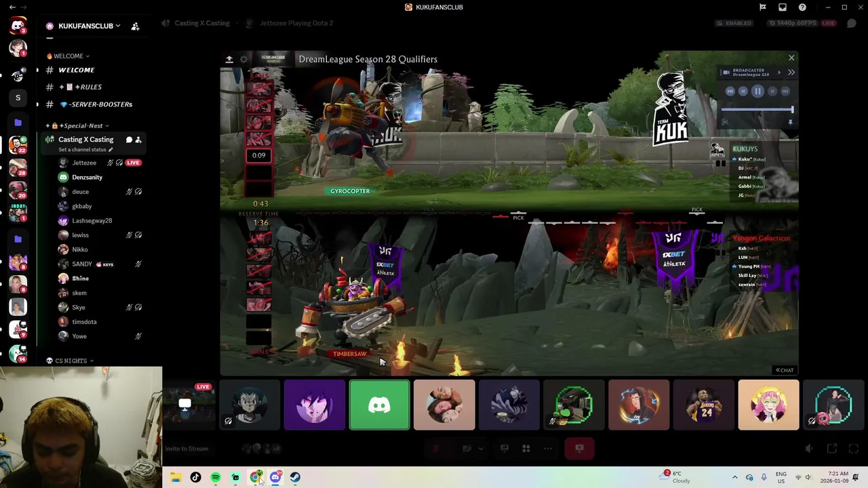The height and width of the screenshot is (488, 868).
Task: Select the Lakers 24 jersey participant tile
Action: click(704, 405)
